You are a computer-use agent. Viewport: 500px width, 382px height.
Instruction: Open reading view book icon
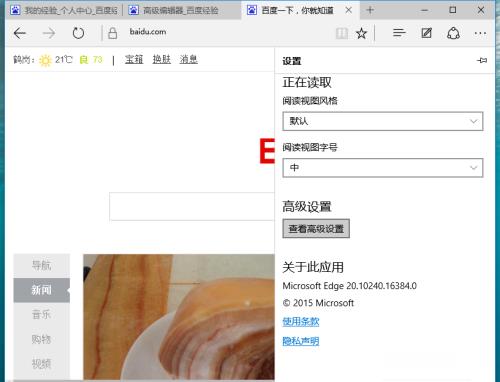pyautogui.click(x=342, y=33)
